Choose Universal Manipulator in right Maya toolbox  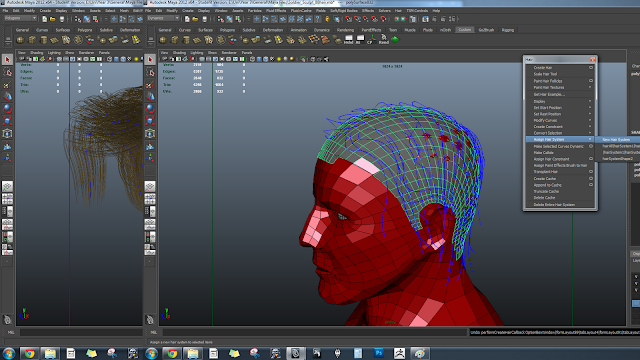[150, 133]
